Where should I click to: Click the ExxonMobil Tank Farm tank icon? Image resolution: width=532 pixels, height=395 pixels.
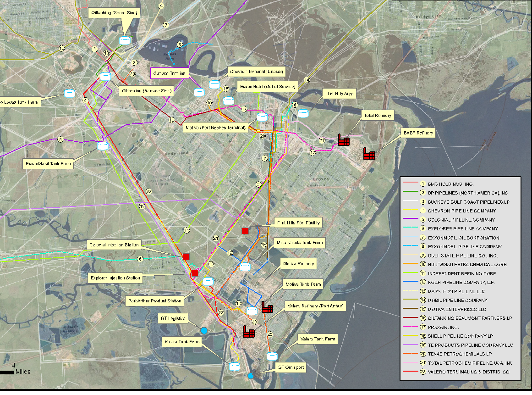[x=103, y=146]
